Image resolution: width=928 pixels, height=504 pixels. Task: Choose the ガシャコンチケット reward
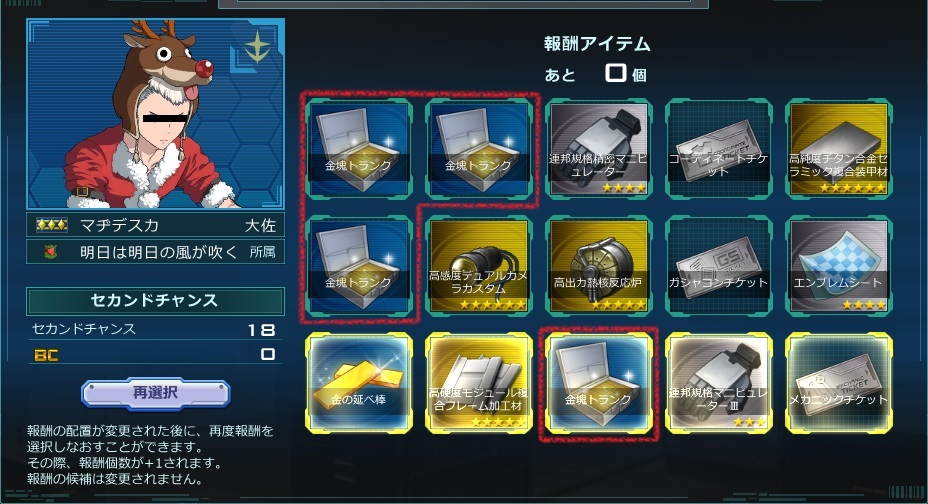[718, 266]
